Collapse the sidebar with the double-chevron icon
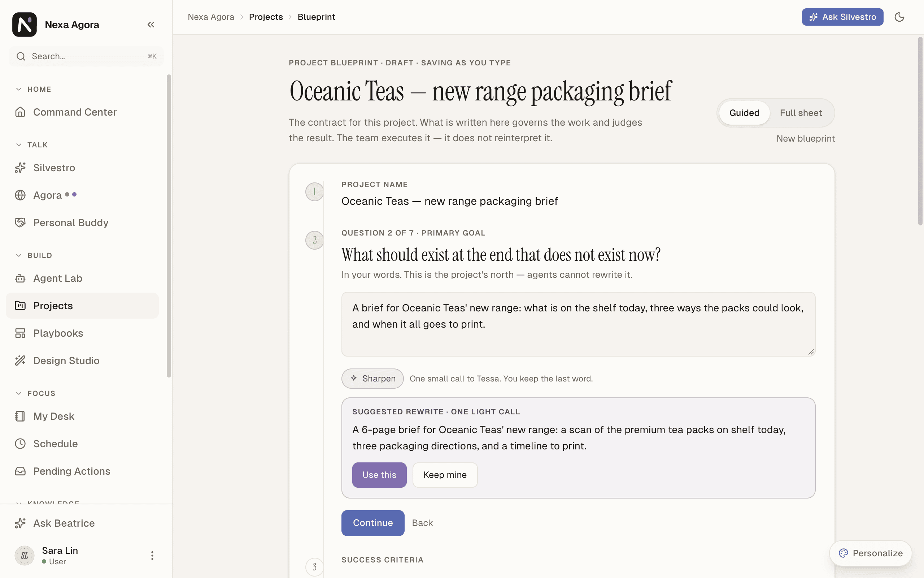Viewport: 924px width, 578px height. click(151, 25)
